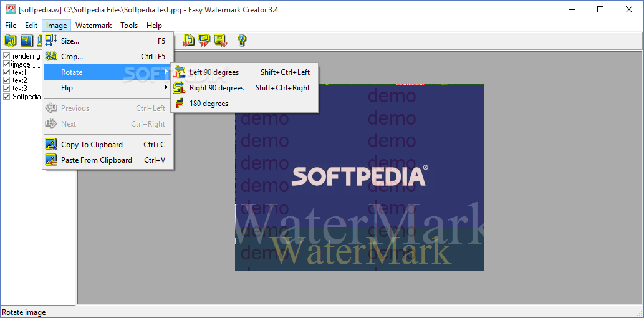Click the save image toolbar icon
The width and height of the screenshot is (644, 318).
[26, 41]
